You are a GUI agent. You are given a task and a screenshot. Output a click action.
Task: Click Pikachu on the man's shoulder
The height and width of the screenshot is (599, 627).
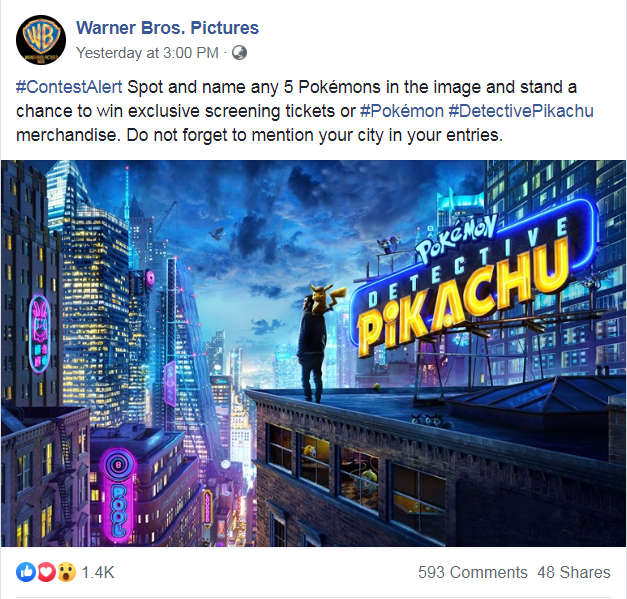(325, 299)
